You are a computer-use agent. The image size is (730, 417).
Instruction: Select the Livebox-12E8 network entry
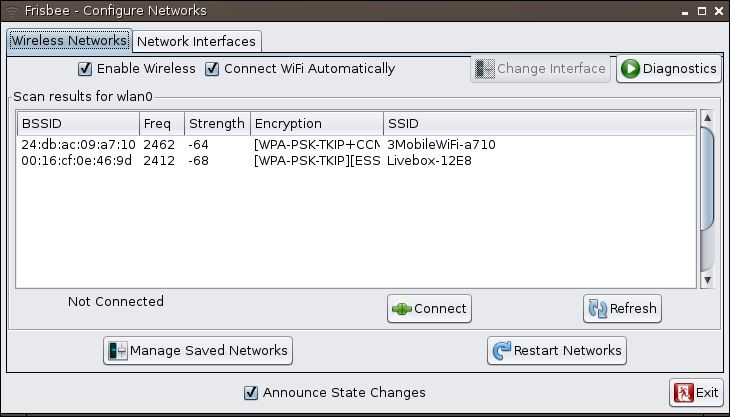(429, 160)
